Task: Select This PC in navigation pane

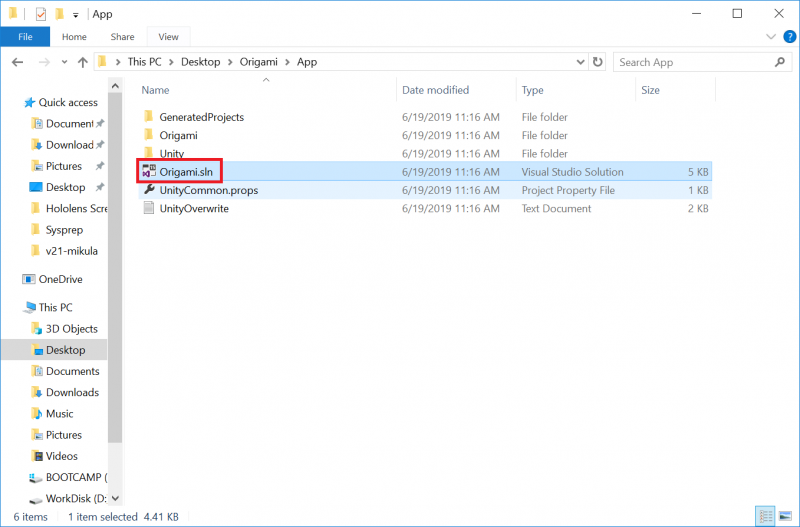Action: (x=55, y=308)
